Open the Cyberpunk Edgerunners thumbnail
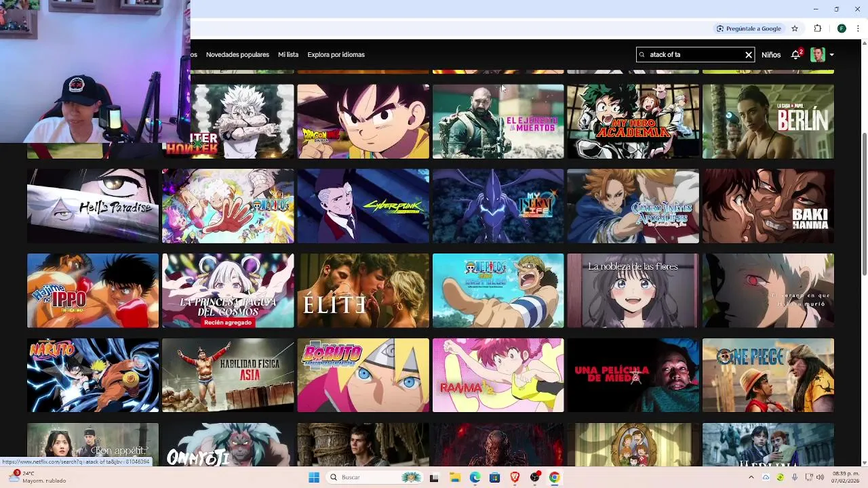The image size is (868, 488). 363,206
